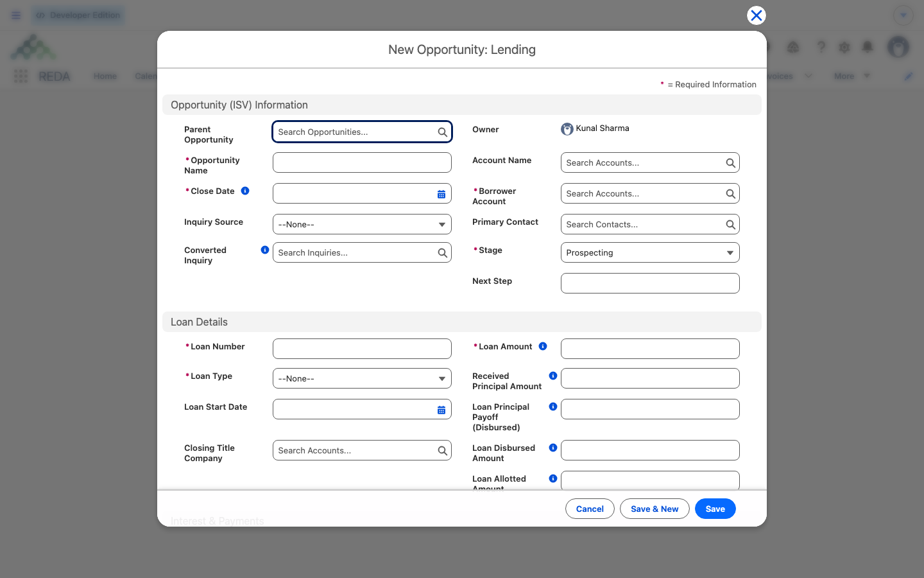Screen dimensions: 924x578
Task: Close the New Opportunity dialog with X
Action: [757, 15]
